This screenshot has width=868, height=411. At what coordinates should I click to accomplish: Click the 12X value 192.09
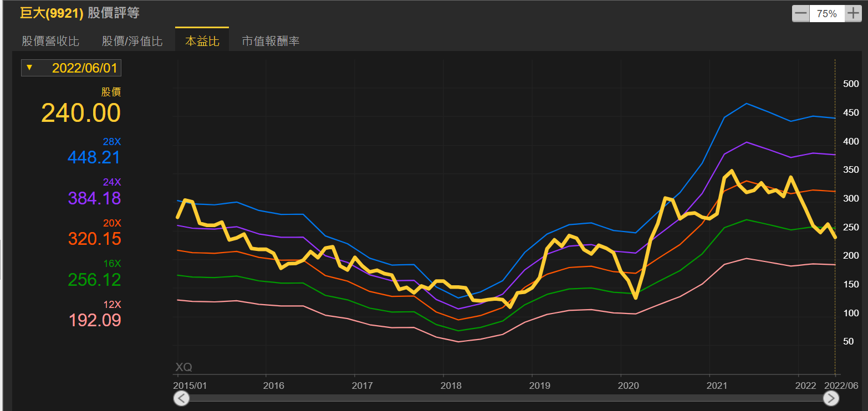click(94, 320)
